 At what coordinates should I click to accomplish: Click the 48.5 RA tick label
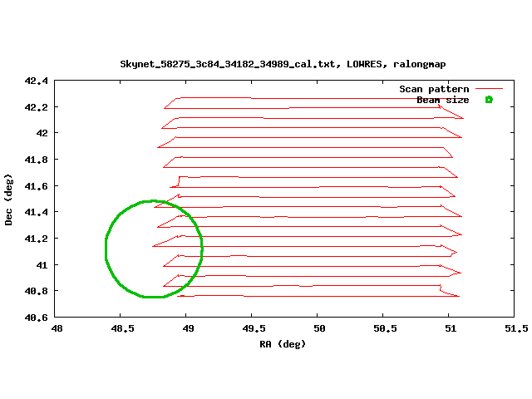point(122,328)
